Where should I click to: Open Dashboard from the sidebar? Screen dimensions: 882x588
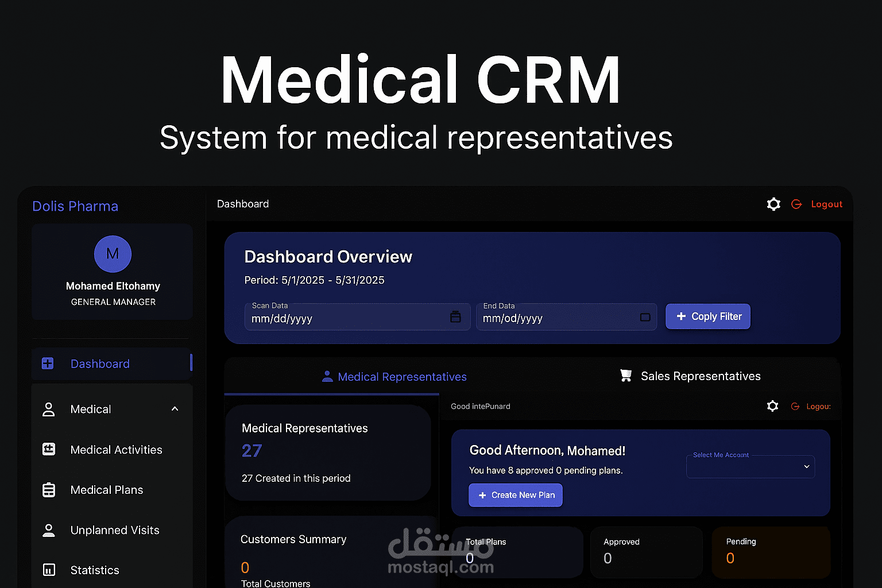click(112, 363)
